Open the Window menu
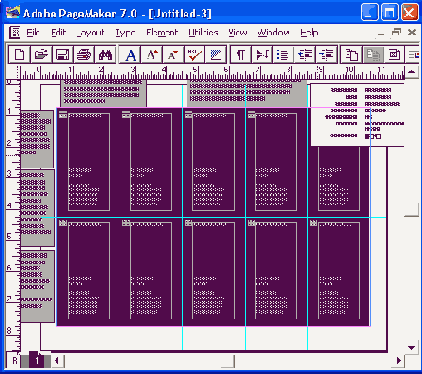 (x=273, y=32)
